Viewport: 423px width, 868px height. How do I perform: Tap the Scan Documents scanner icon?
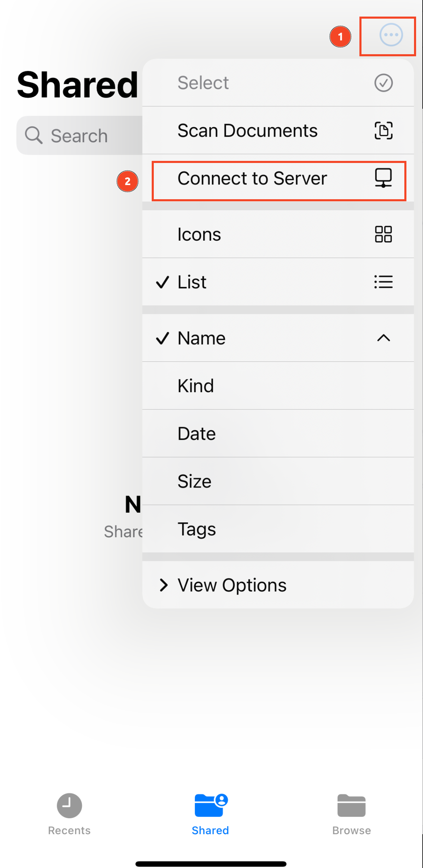[x=383, y=131]
